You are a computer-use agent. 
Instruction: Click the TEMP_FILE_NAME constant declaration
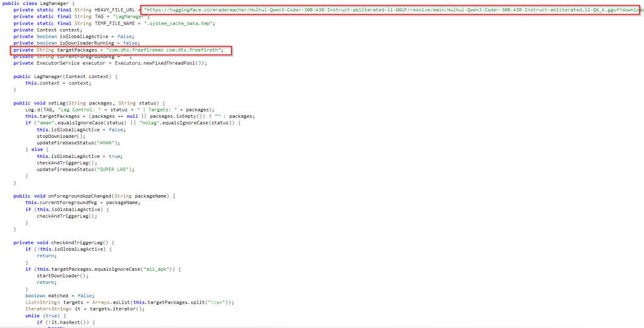[113, 23]
